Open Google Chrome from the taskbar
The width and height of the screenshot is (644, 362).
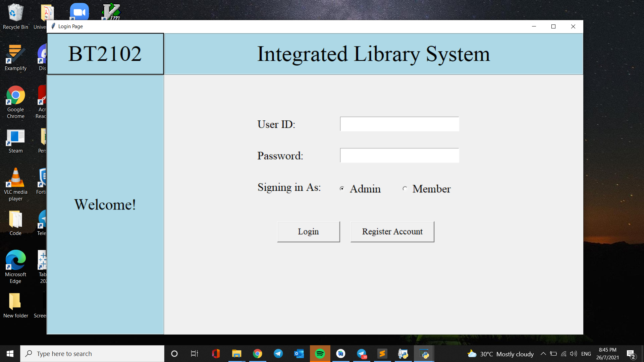click(x=257, y=354)
